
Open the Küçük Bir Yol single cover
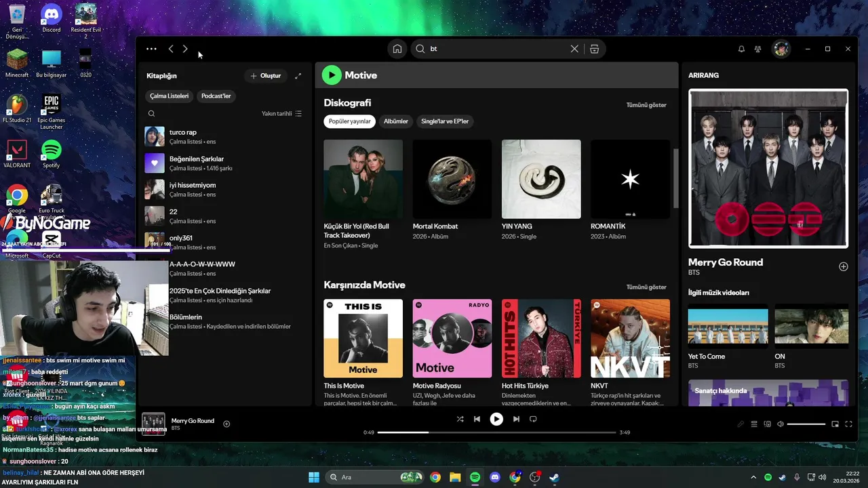(x=363, y=179)
